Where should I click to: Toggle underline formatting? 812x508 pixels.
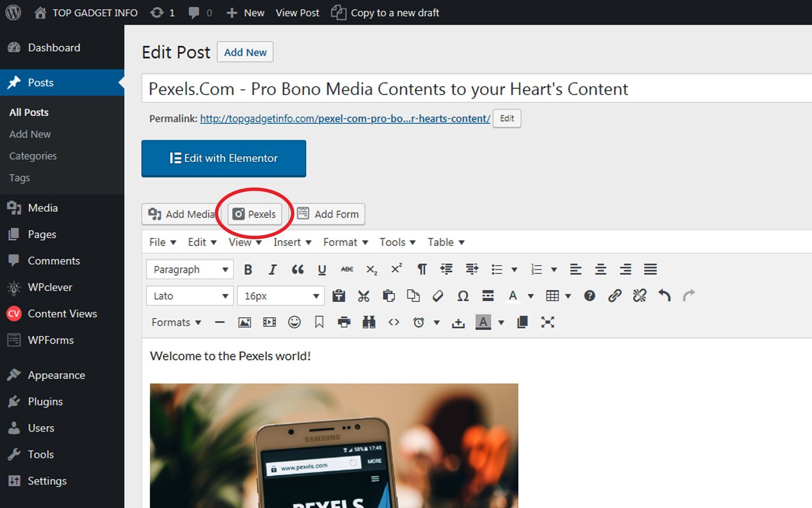coord(322,269)
